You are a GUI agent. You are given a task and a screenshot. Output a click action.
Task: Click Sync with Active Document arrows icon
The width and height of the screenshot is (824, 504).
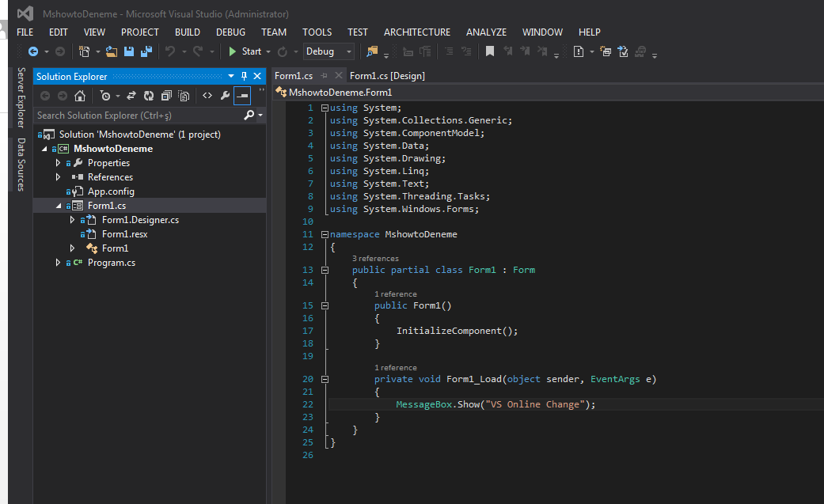[131, 96]
